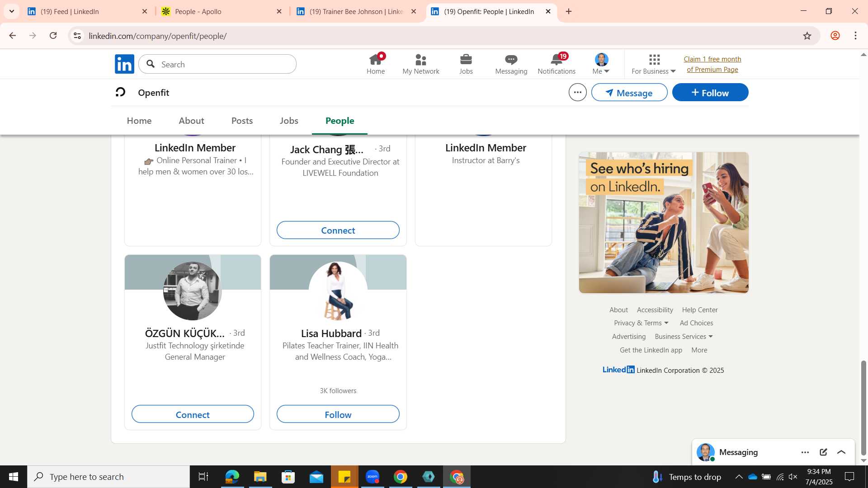Image resolution: width=868 pixels, height=488 pixels.
Task: Compose a new message in Messaging panel
Action: [x=823, y=452]
